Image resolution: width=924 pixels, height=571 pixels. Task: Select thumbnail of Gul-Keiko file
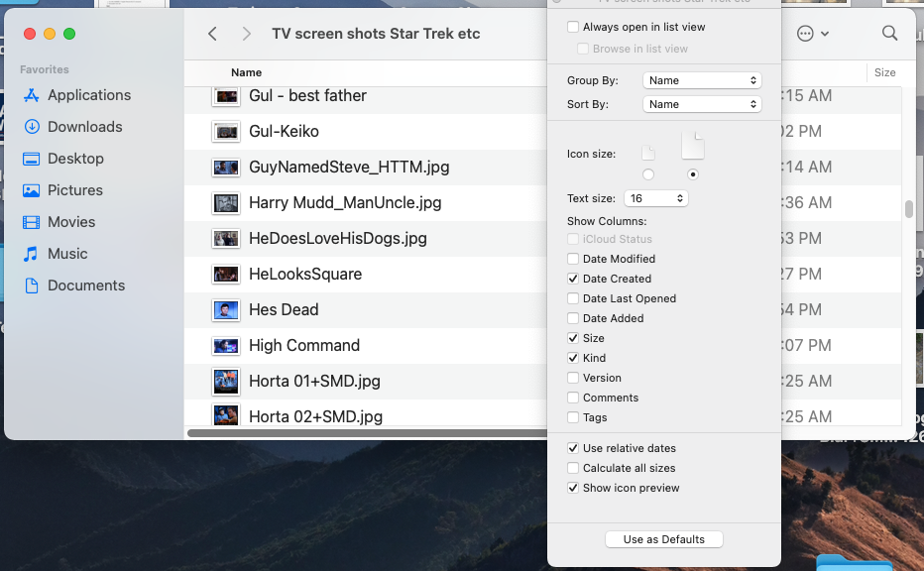point(226,132)
